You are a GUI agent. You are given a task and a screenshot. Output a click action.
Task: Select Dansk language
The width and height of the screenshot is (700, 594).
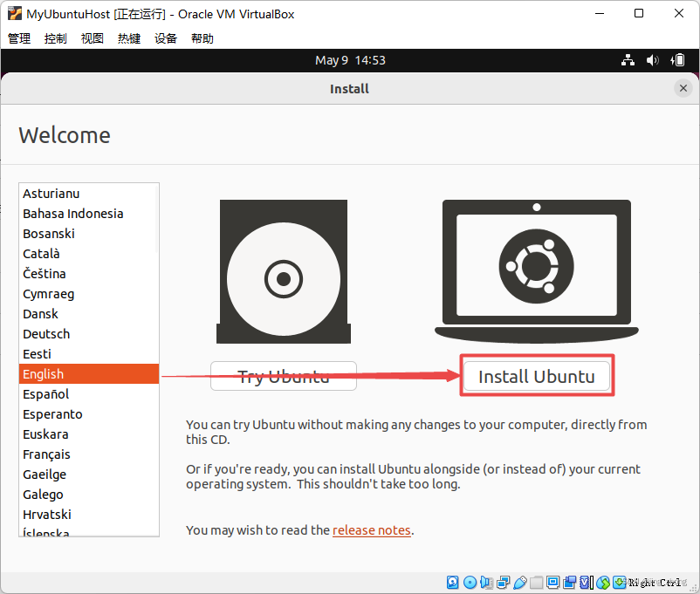pyautogui.click(x=89, y=314)
